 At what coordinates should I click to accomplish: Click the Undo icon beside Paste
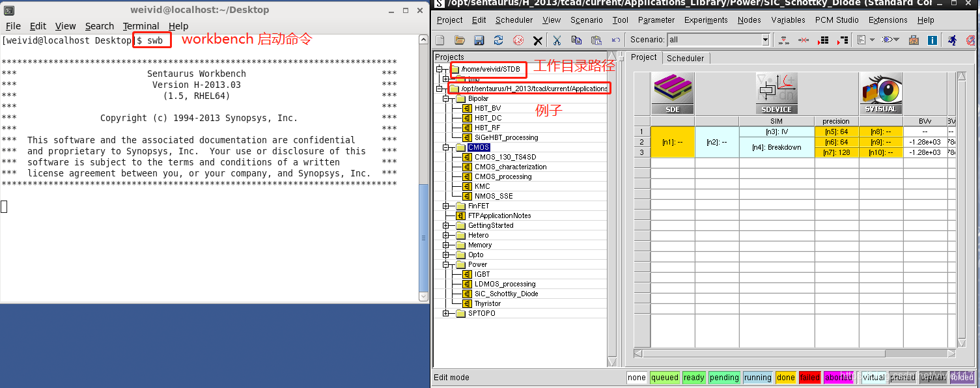615,40
